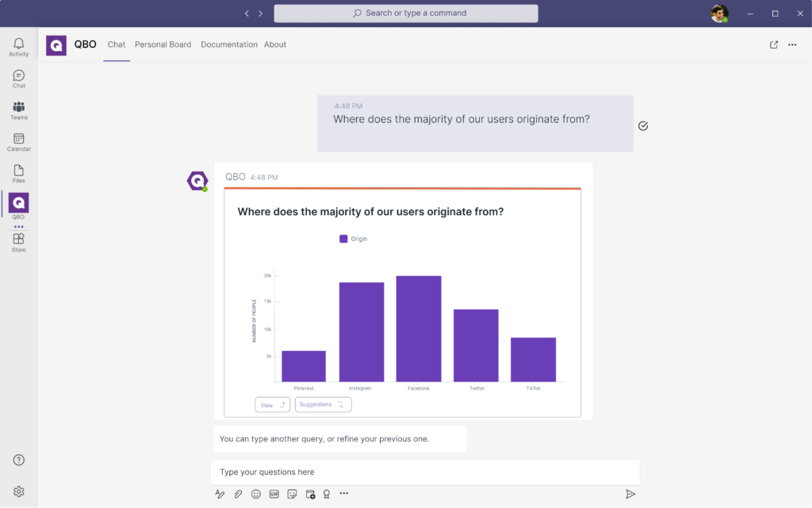Click the profile avatar in the title bar
Image resolution: width=812 pixels, height=508 pixels.
tap(718, 13)
